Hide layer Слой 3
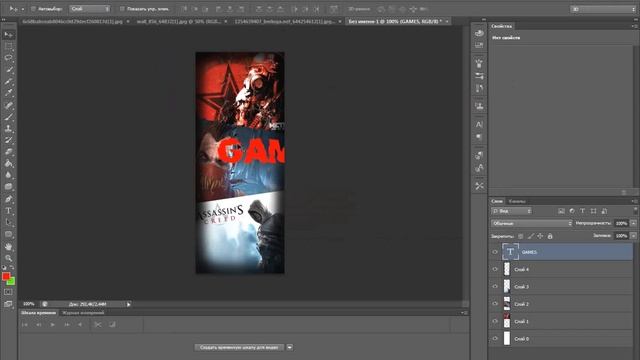 click(x=495, y=287)
